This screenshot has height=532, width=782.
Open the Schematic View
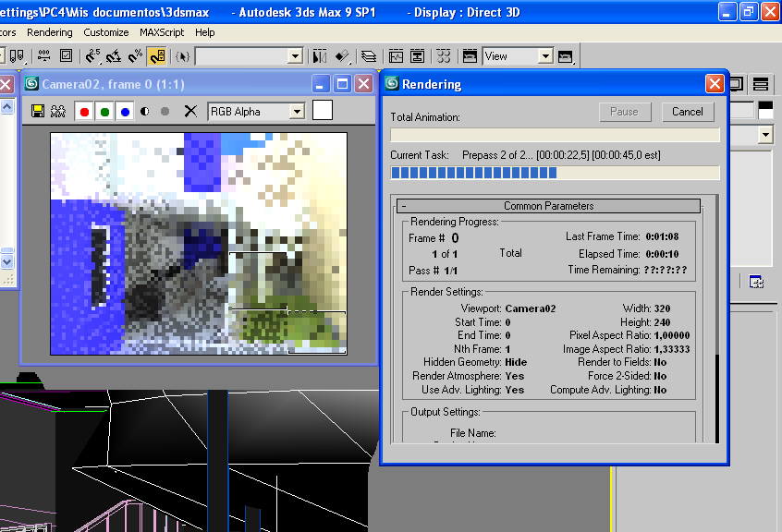pos(418,56)
